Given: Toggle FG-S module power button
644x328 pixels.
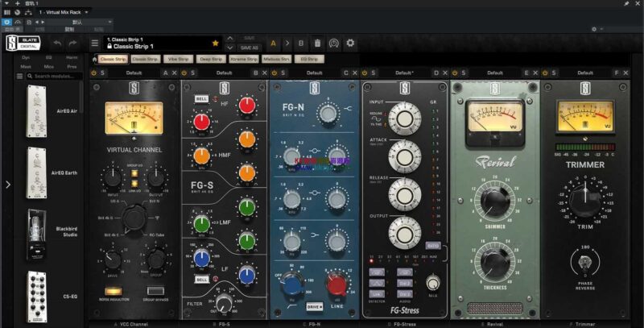Looking at the screenshot, I should [184, 73].
